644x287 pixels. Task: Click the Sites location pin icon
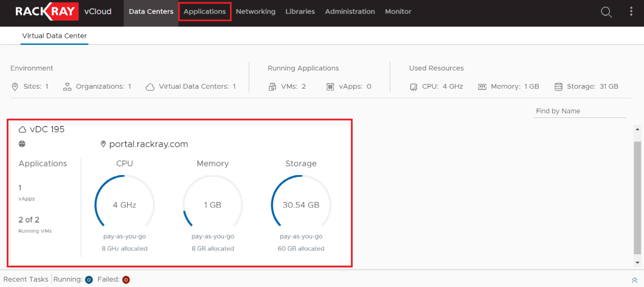[15, 87]
